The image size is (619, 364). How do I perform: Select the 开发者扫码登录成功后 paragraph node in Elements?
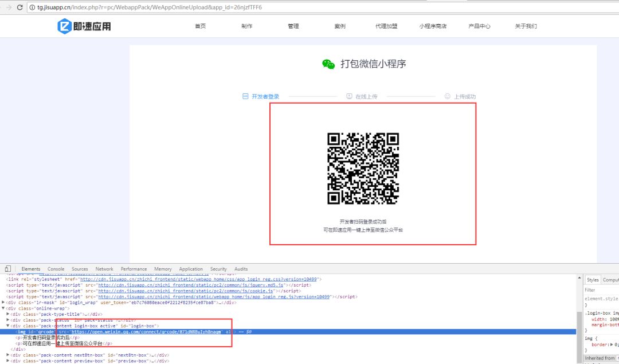[x=48, y=338]
